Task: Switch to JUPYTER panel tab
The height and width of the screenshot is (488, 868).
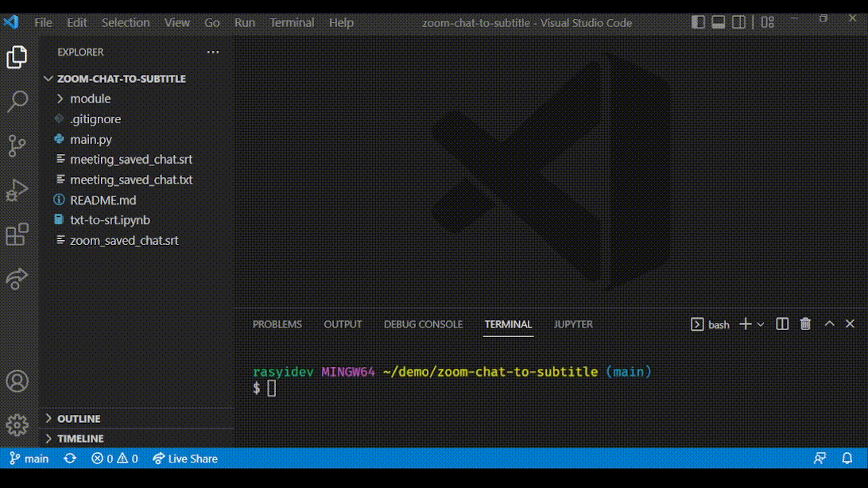Action: [x=573, y=324]
